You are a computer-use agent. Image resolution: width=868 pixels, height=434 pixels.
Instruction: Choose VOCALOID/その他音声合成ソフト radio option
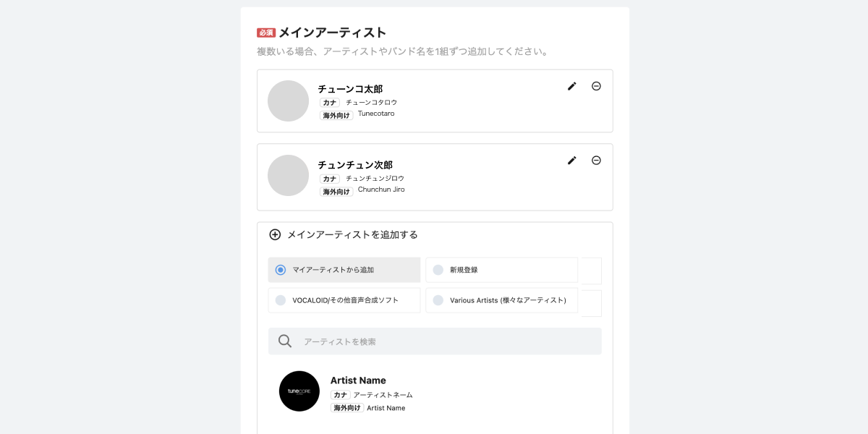[344, 300]
